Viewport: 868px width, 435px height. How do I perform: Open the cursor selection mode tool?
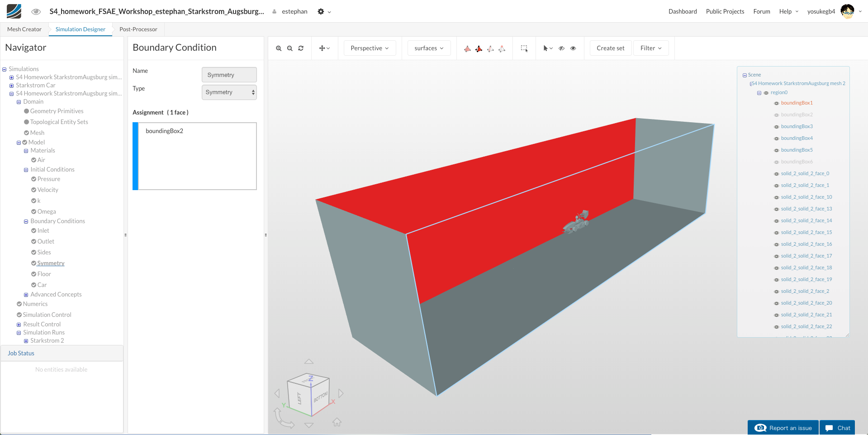point(548,48)
